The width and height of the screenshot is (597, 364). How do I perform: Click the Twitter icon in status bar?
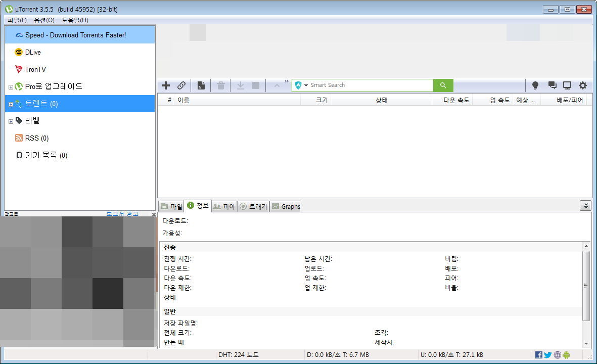pos(548,355)
